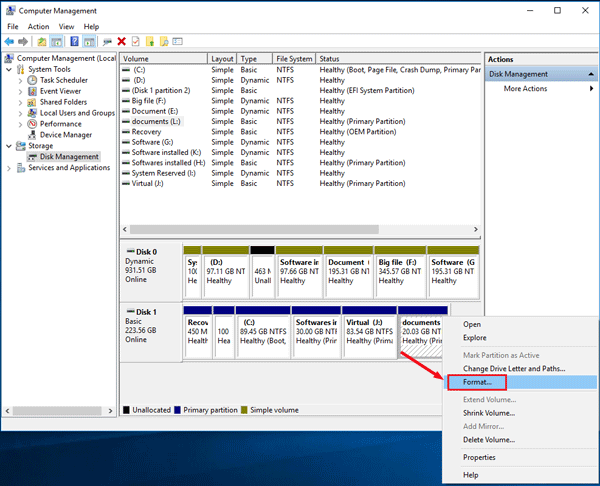Image resolution: width=600 pixels, height=486 pixels.
Task: Select the 463 MB unallocated block on Disk 0
Action: pyautogui.click(x=262, y=271)
